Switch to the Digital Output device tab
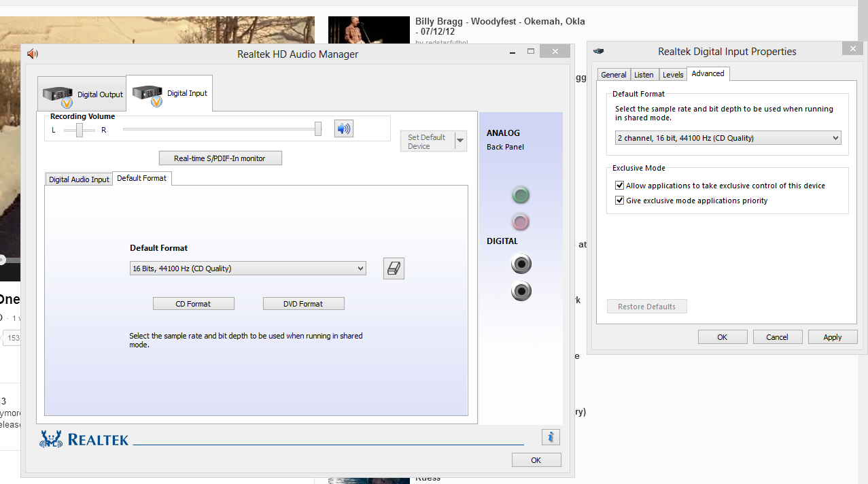The image size is (868, 484). (82, 94)
